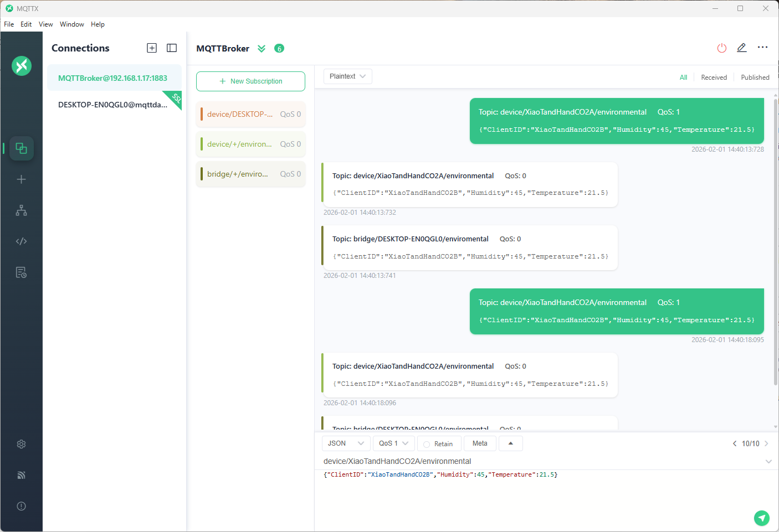Click the edit connection pencil icon
Viewport: 779px width, 532px height.
coord(742,48)
